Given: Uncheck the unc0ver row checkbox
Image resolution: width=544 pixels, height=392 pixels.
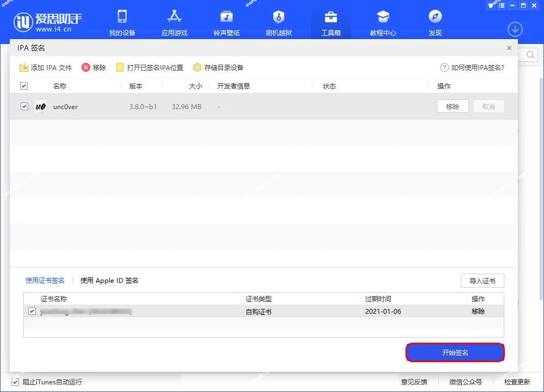Looking at the screenshot, I should [24, 106].
